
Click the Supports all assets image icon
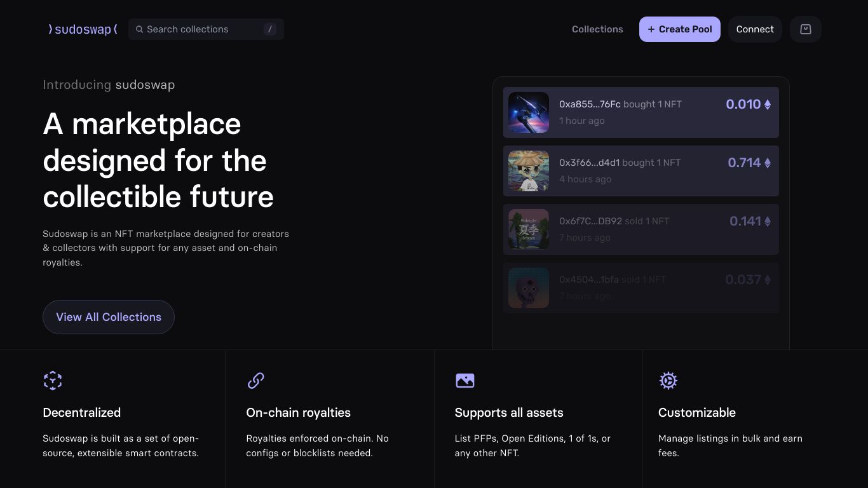pos(465,381)
